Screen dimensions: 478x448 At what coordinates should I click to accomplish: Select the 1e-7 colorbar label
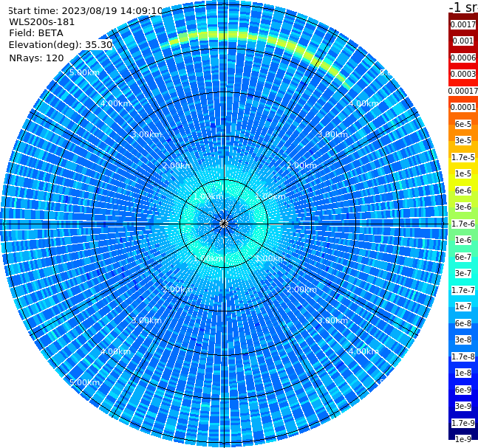coord(463,306)
